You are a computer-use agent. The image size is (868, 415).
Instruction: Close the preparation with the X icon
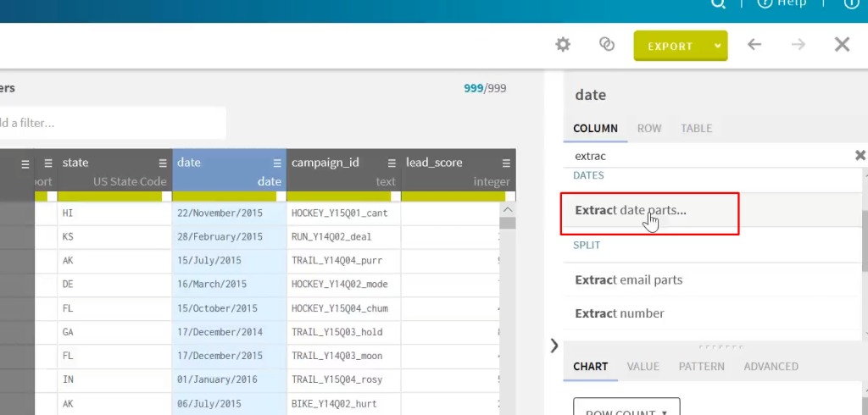tap(842, 45)
